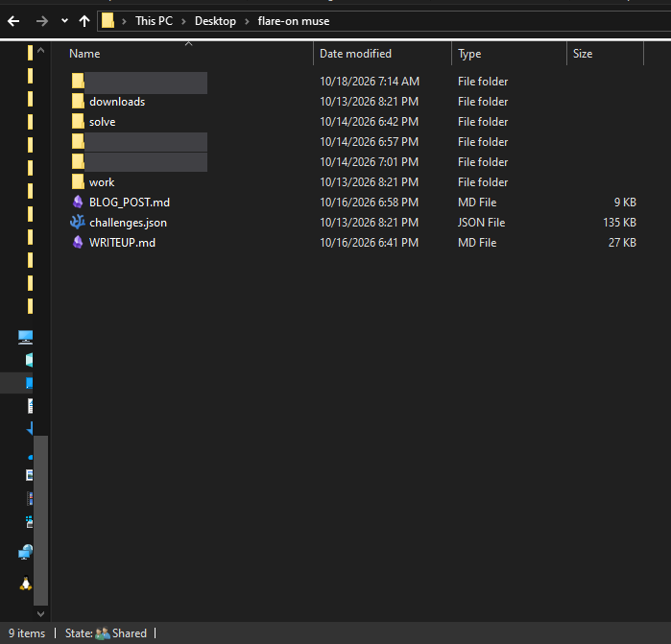Select the highlighted Desktop sidebar icon
This screenshot has width=671, height=644.
pos(29,383)
